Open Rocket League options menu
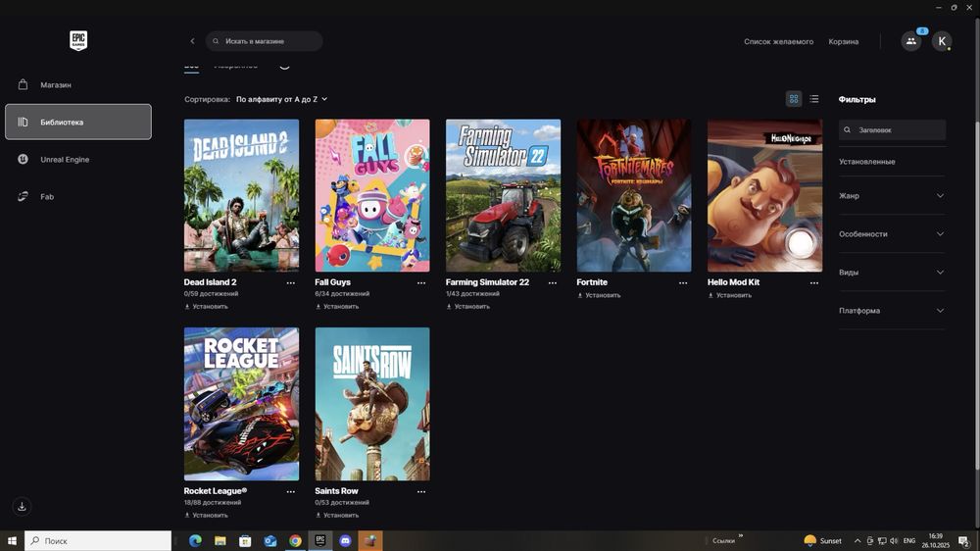This screenshot has width=980, height=551. 291,491
